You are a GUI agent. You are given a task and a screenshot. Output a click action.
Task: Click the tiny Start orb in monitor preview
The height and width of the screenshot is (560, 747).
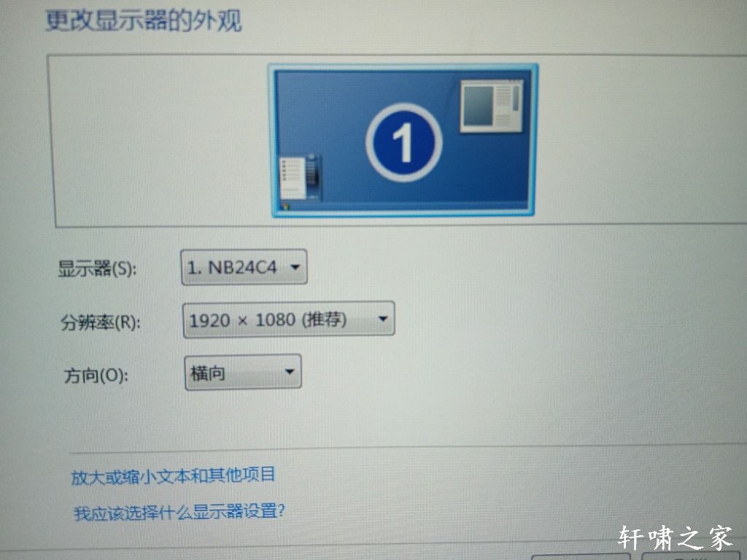point(285,206)
